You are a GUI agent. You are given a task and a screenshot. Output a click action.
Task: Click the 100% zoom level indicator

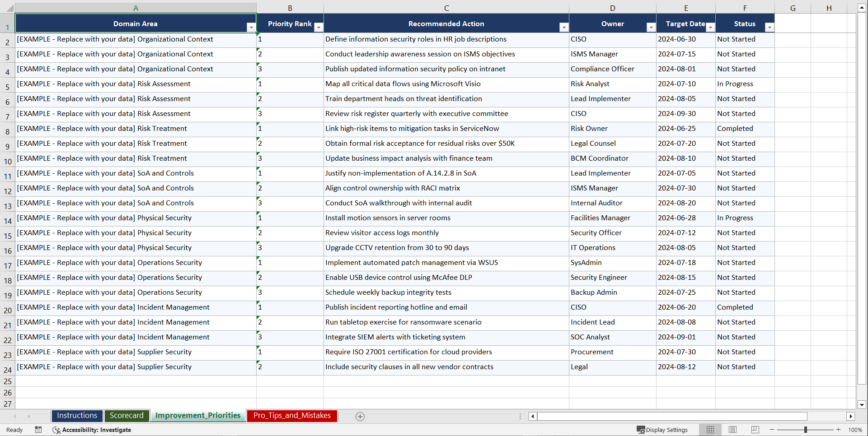[855, 430]
